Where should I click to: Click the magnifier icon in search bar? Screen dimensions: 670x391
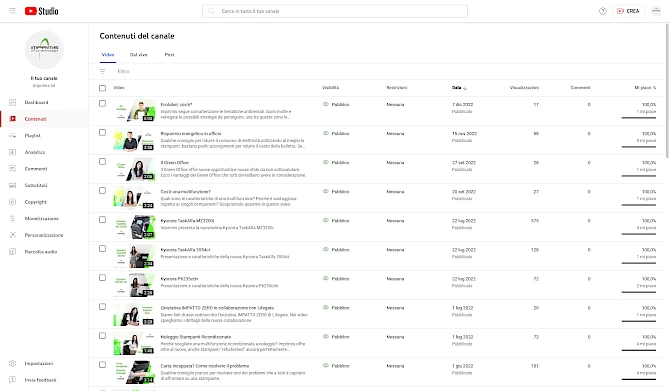212,11
